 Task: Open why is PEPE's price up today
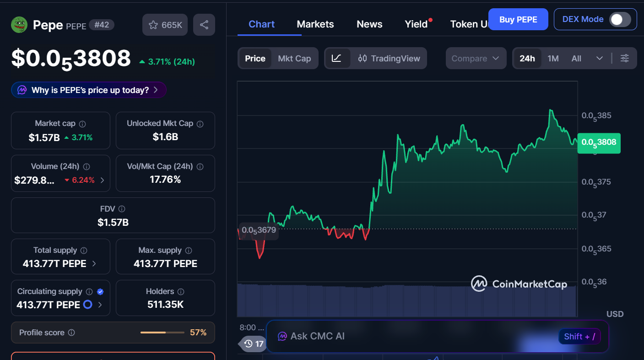[88, 90]
